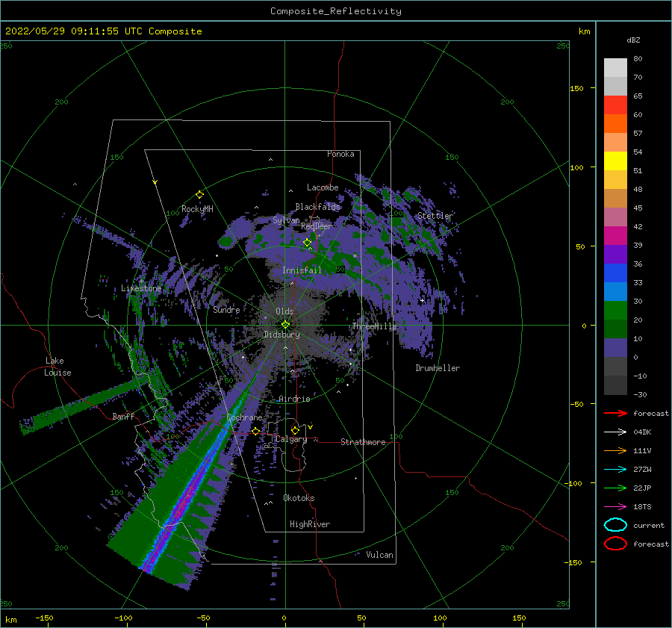Click the Didsbury town label

pyautogui.click(x=281, y=335)
